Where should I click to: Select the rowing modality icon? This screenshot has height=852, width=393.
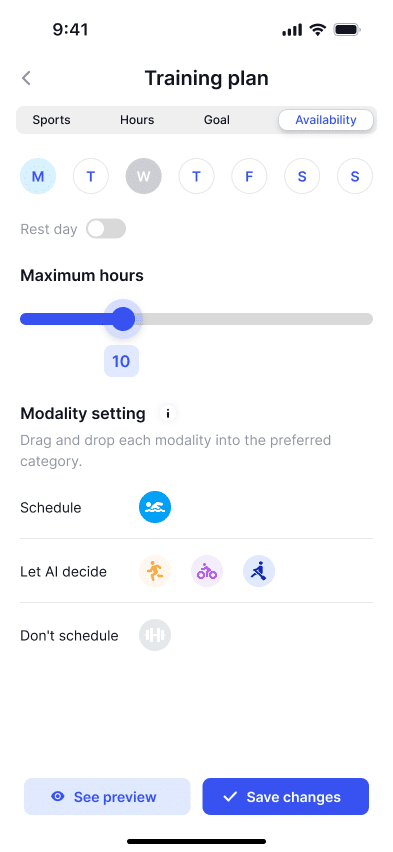tap(259, 572)
